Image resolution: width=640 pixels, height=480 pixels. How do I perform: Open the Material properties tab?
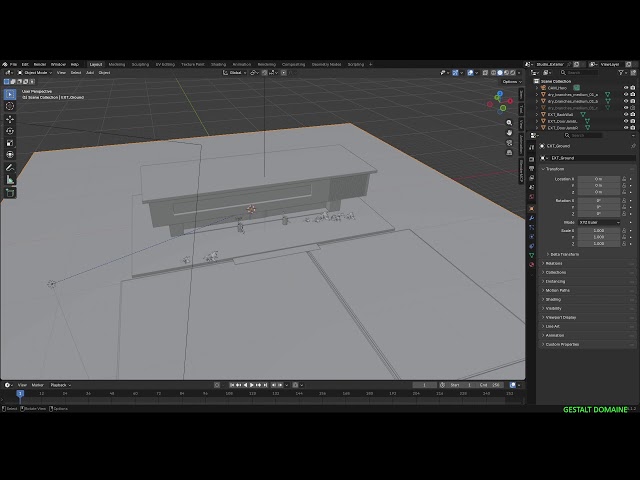click(531, 264)
